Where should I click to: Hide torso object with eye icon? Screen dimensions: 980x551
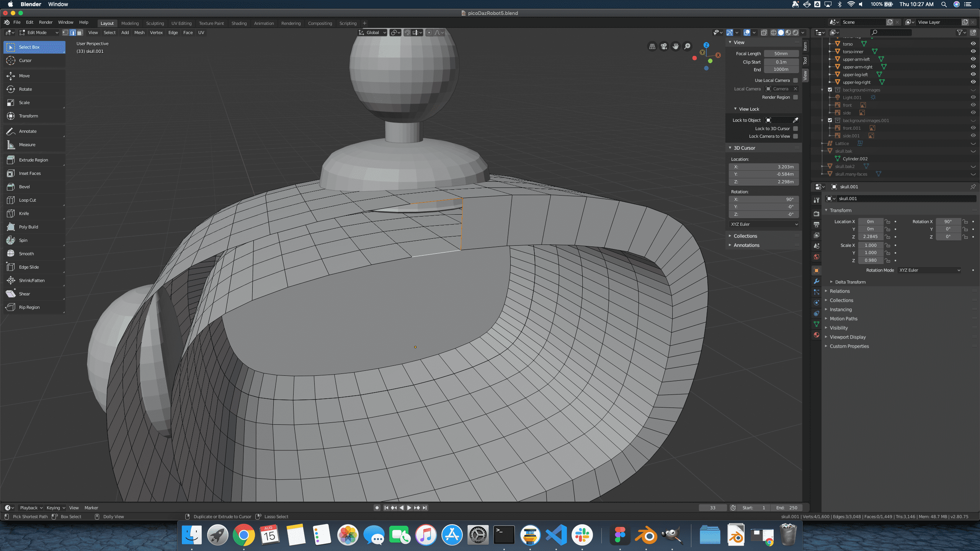[x=973, y=44]
